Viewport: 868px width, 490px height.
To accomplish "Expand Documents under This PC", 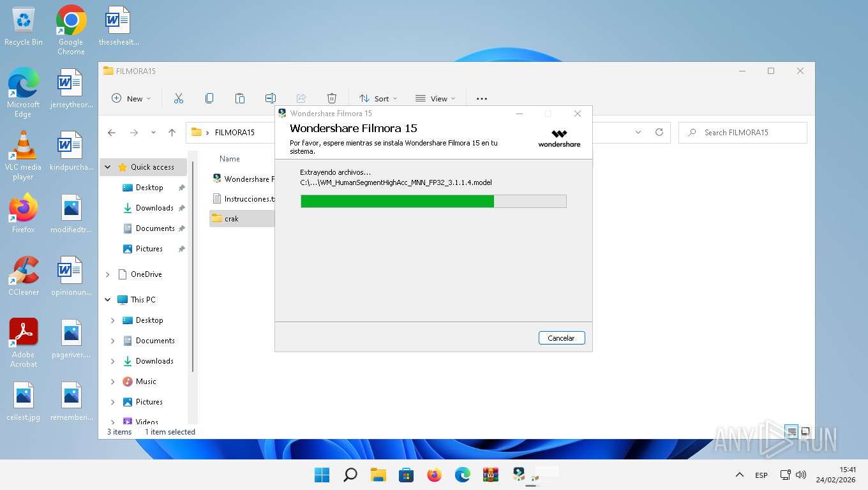I will point(113,341).
